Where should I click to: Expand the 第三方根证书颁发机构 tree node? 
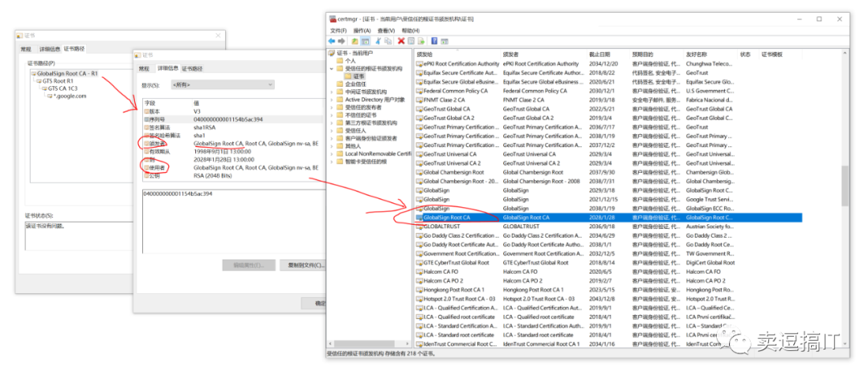(x=332, y=123)
